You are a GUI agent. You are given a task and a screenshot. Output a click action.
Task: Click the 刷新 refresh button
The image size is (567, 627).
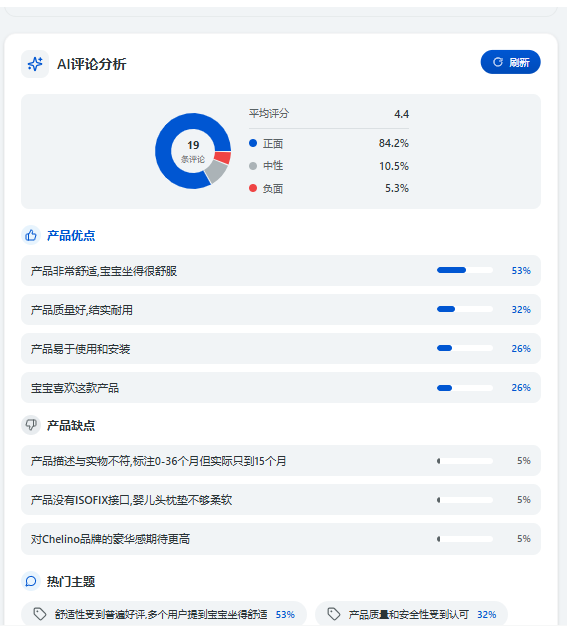point(510,62)
